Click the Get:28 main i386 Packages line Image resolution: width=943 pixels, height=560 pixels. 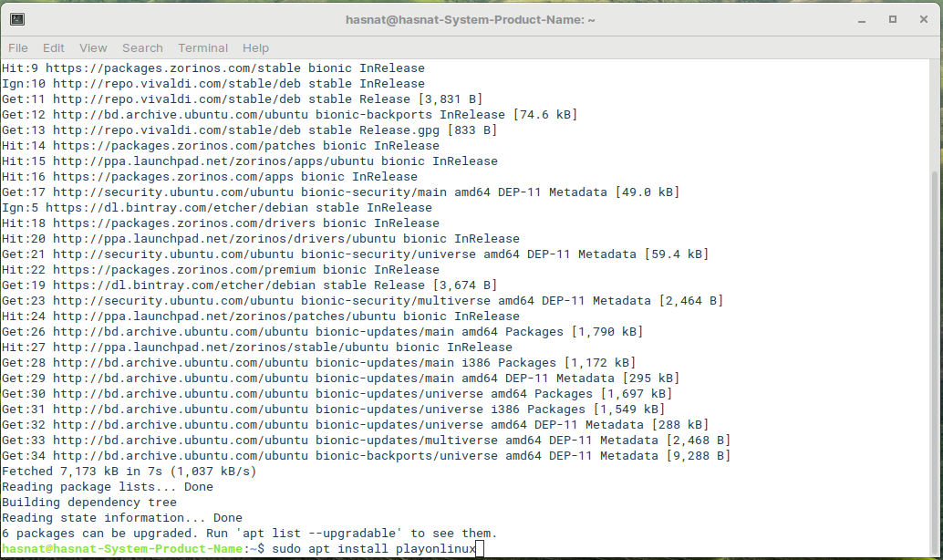point(319,363)
